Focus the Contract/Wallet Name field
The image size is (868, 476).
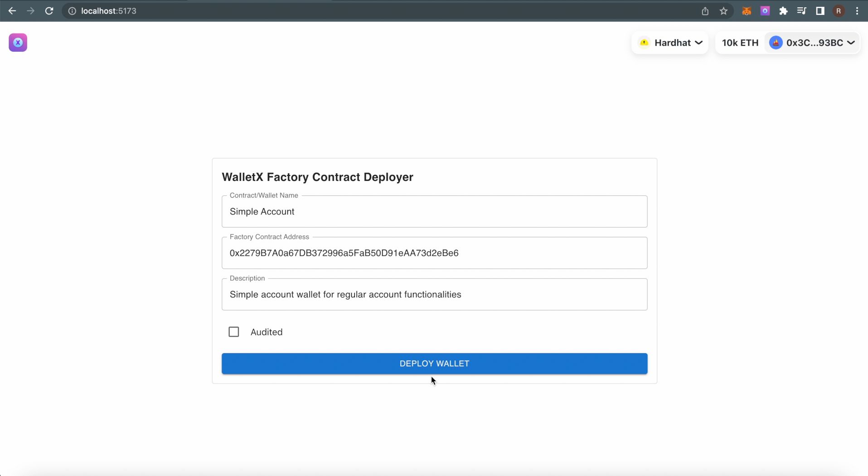pyautogui.click(x=434, y=212)
